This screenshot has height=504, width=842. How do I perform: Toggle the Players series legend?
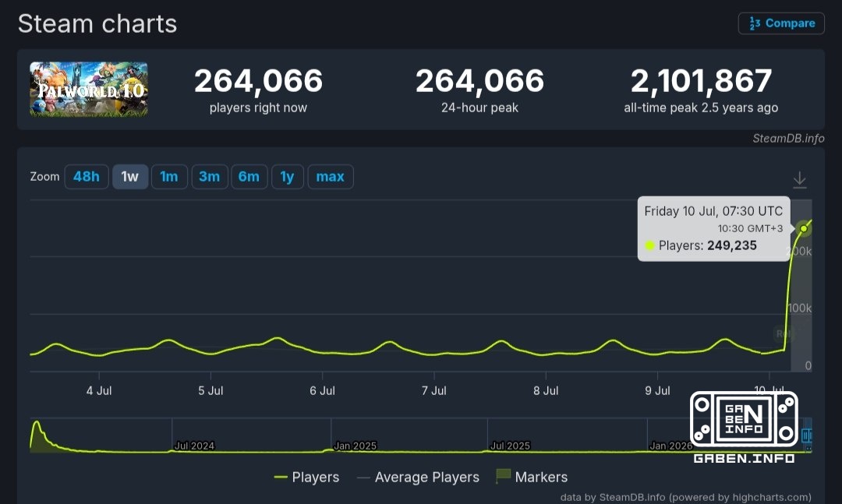pos(306,478)
